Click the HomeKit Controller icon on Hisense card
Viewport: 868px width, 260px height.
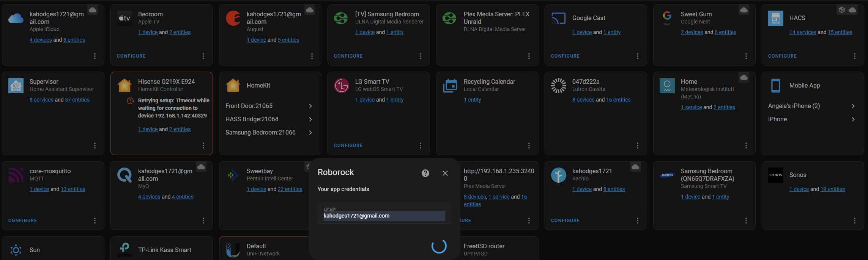tap(124, 86)
